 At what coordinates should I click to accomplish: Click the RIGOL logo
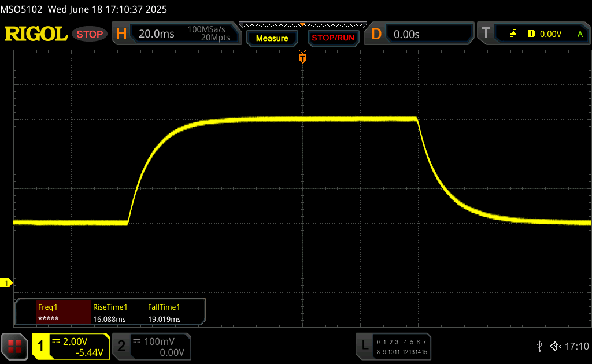[x=36, y=34]
